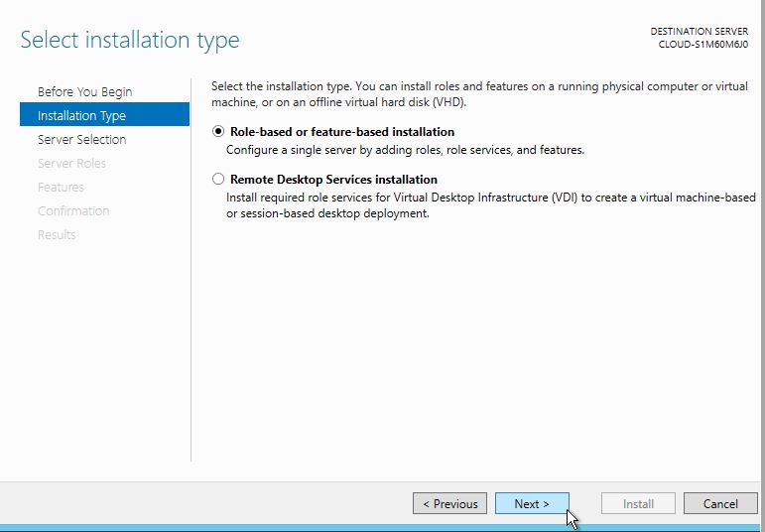Select Role-based or feature-based installation radio
Screen dimensions: 765x532
pyautogui.click(x=218, y=131)
